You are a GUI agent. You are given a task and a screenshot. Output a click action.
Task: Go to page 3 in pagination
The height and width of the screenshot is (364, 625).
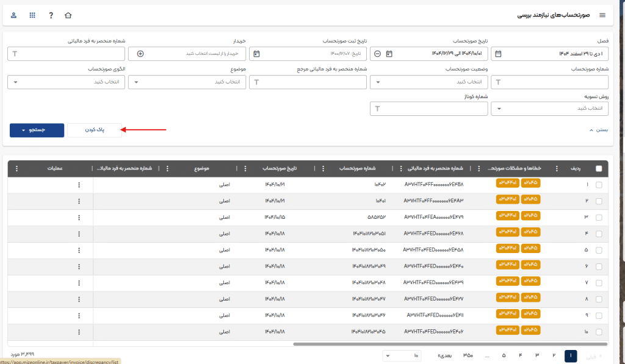[537, 355]
